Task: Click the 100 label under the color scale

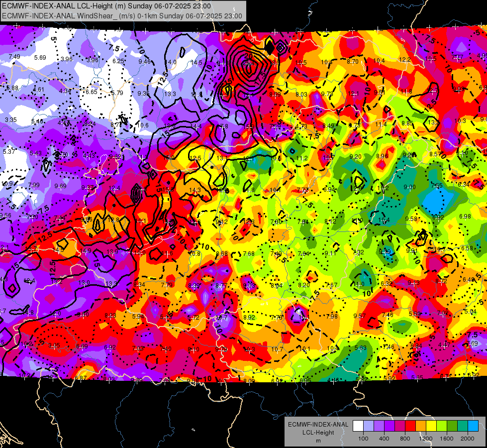Action: [x=363, y=439]
